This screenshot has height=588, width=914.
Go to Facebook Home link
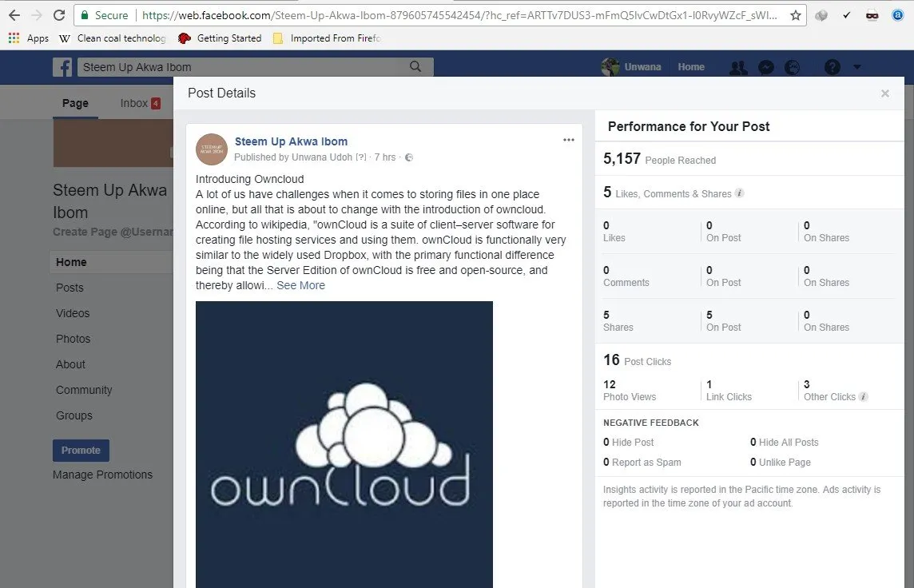[691, 67]
